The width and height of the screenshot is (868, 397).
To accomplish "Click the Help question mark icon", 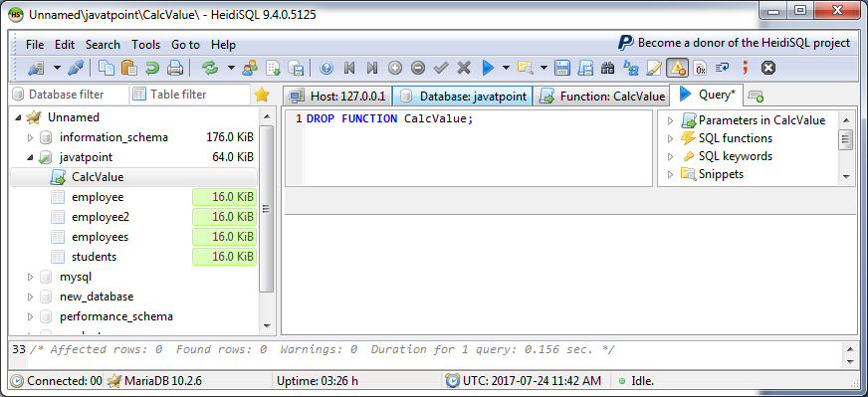I will [x=326, y=68].
